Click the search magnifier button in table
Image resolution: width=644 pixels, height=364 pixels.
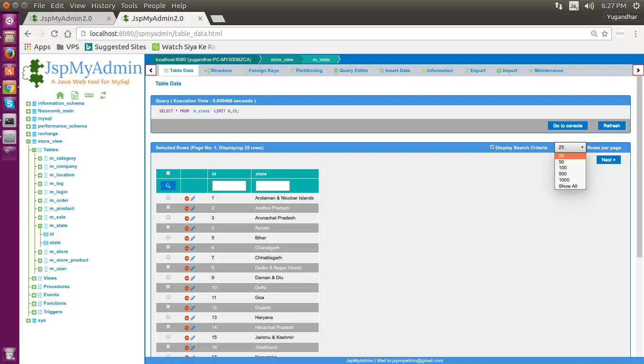click(168, 186)
